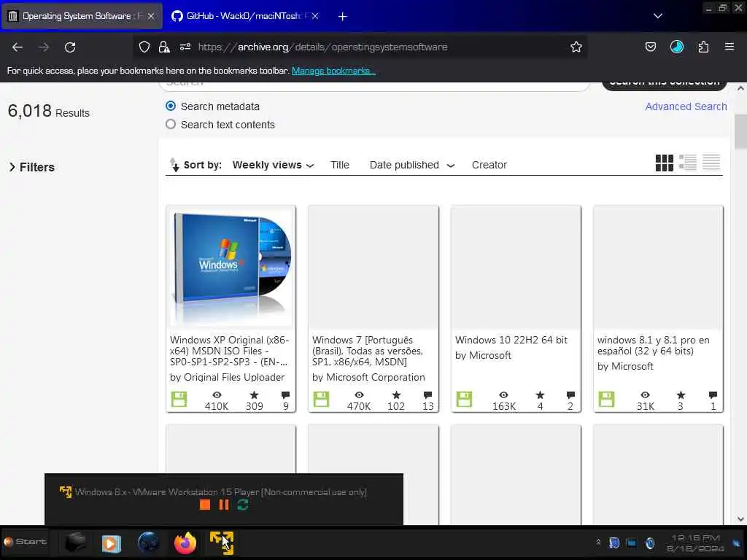Click the floppy icon on Windows 10 card

464,399
